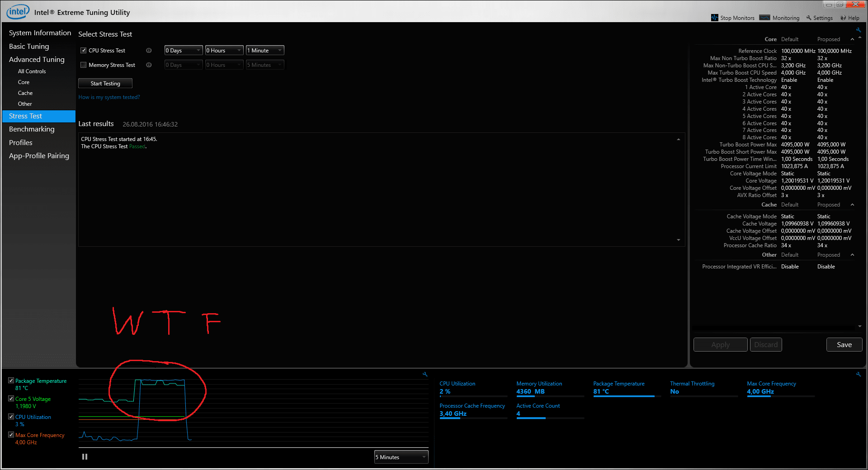Toggle the Package Temperature graph checkbox

coord(11,381)
